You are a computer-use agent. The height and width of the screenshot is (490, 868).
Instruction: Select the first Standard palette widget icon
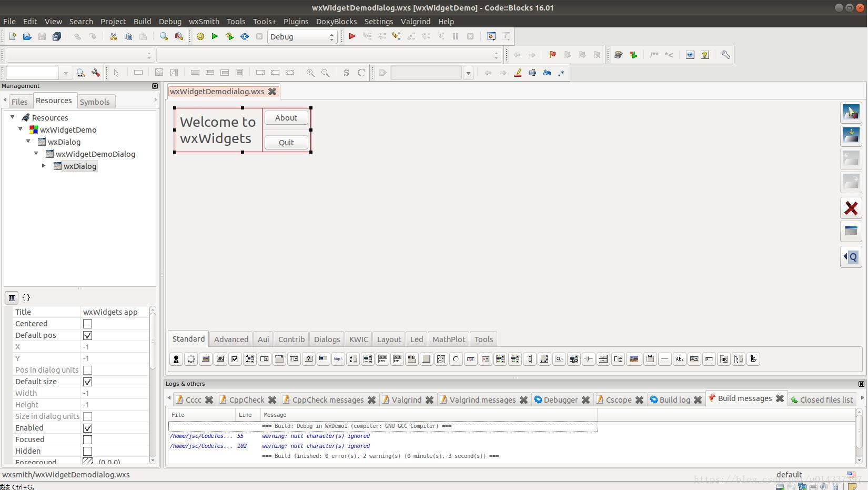click(x=176, y=359)
